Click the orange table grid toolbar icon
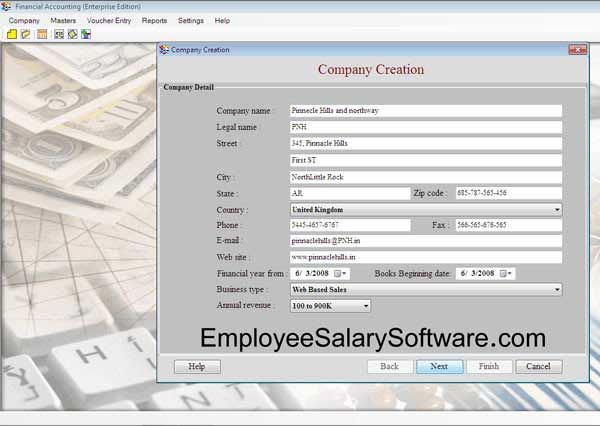Viewport: 600px width, 426px height. coord(42,34)
